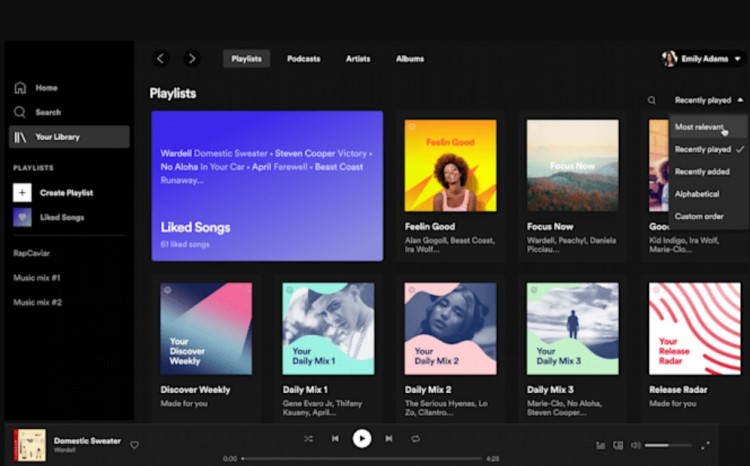
Task: Click Release Radar title text
Action: pos(678,389)
